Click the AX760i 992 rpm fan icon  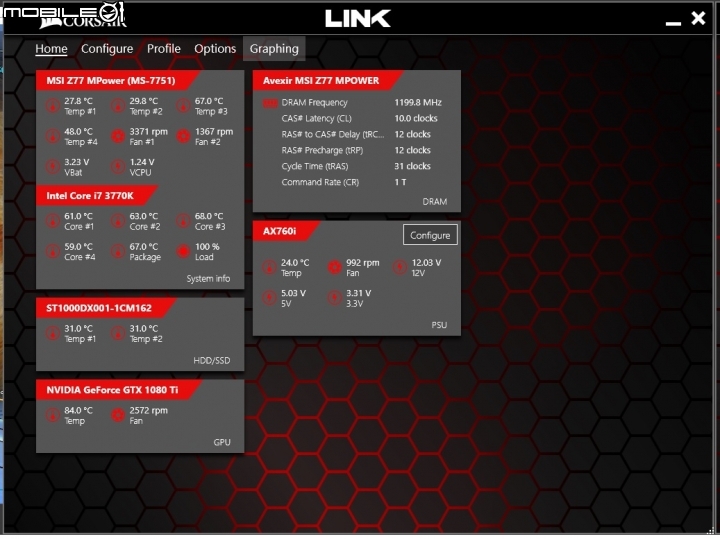point(334,268)
